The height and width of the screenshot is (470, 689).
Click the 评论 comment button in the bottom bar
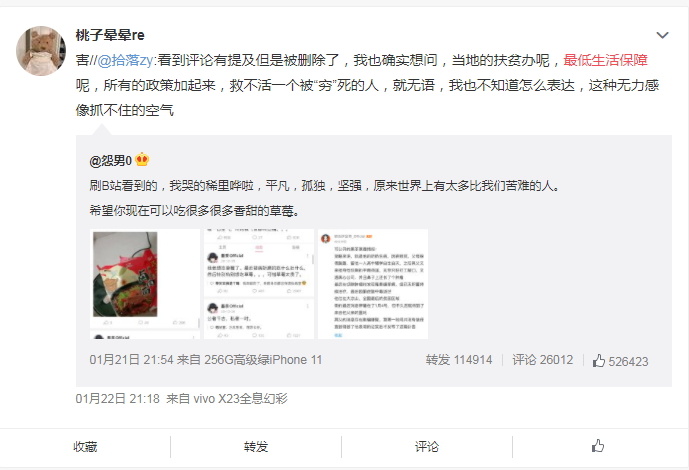pyautogui.click(x=427, y=447)
